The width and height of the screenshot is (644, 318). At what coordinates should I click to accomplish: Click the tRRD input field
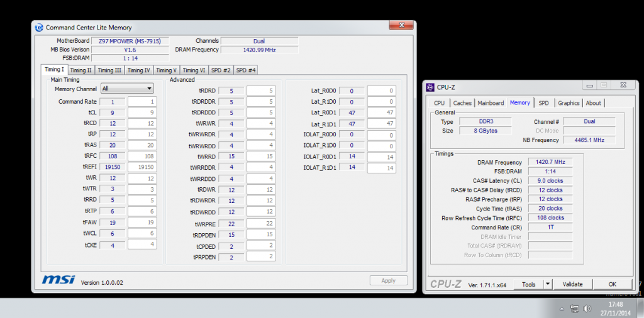point(142,200)
